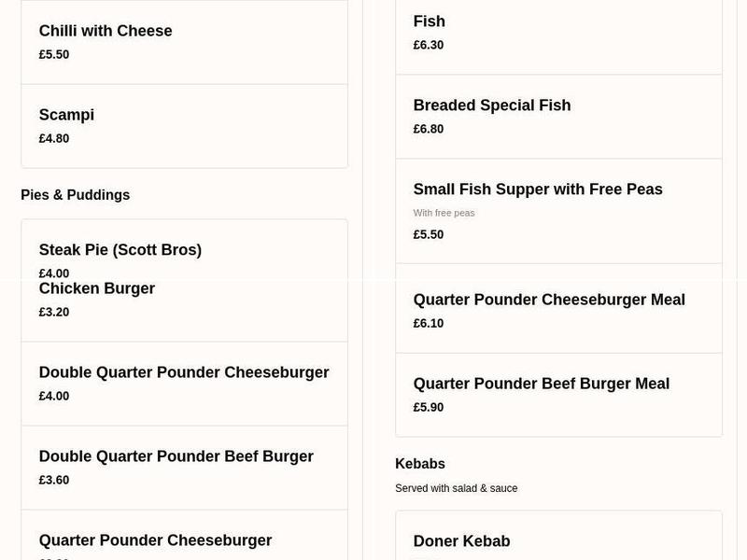The height and width of the screenshot is (560, 747).
Task: Select the Doner Kebab item
Action: click(461, 541)
